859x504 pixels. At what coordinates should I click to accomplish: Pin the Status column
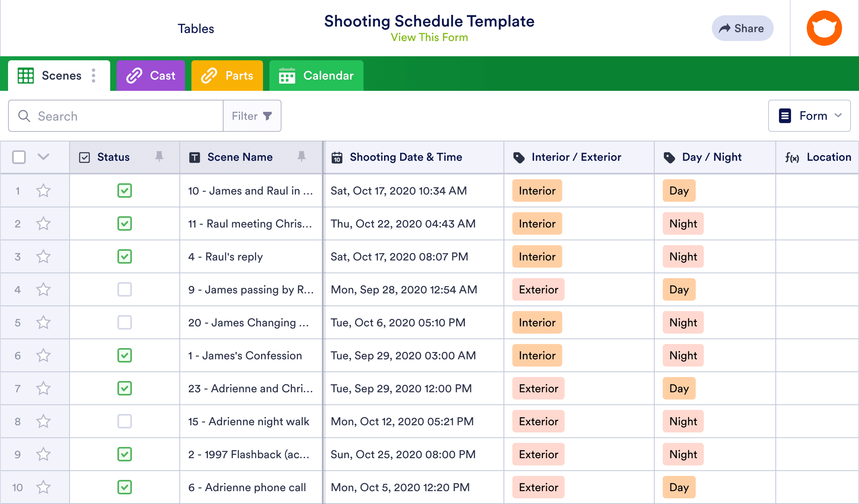pyautogui.click(x=159, y=157)
